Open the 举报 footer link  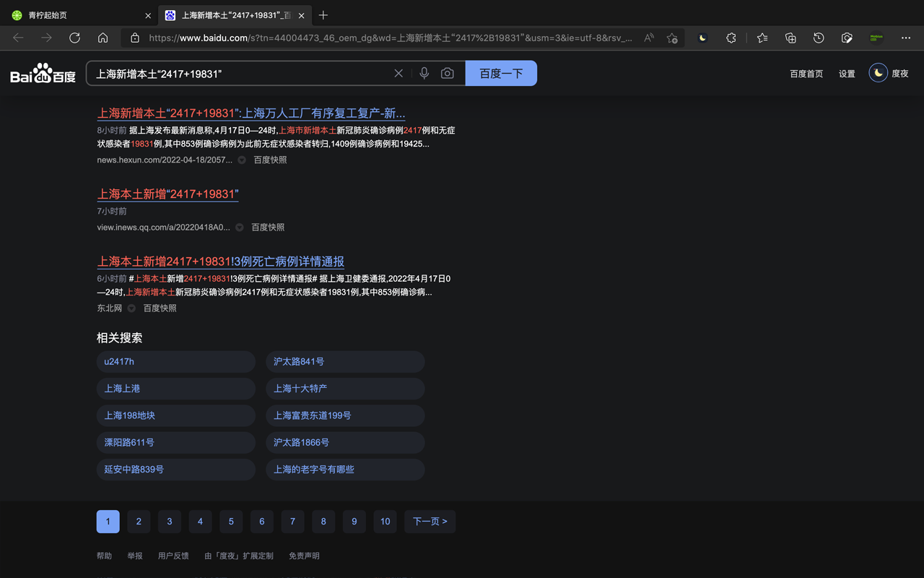135,556
